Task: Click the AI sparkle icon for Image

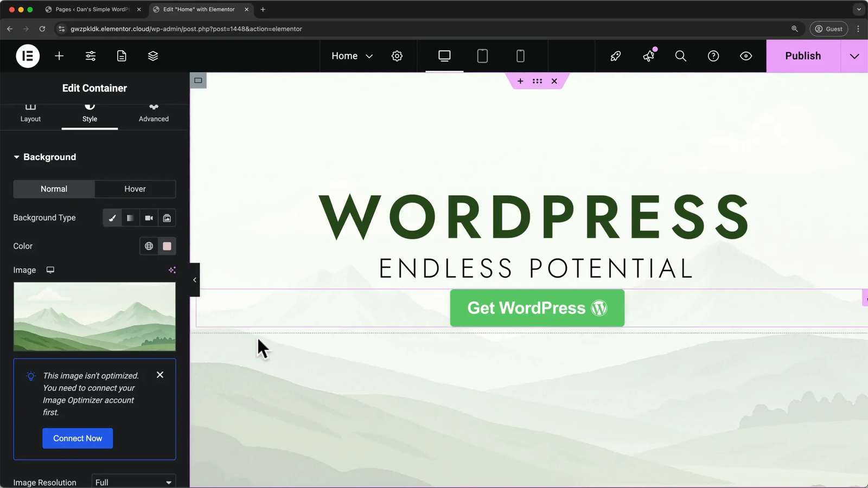Action: pos(172,270)
